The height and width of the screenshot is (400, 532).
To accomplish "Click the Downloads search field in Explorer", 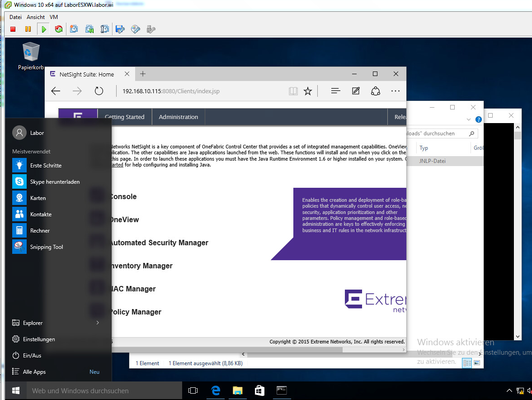I will click(442, 133).
